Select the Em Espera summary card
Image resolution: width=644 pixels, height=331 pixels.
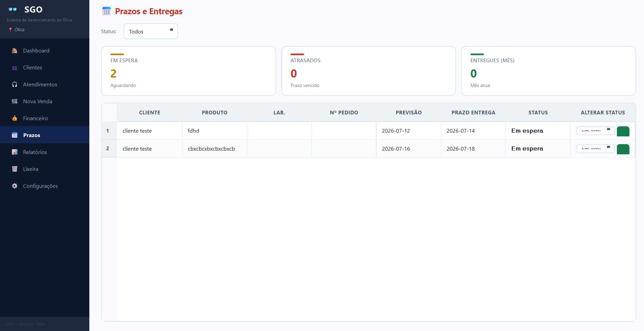click(x=188, y=71)
